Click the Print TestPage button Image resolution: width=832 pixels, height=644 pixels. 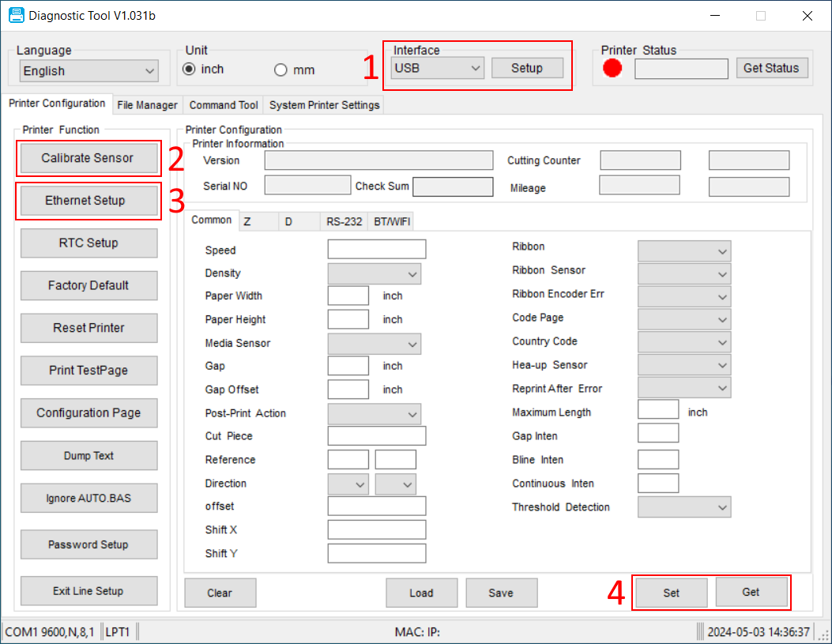pos(88,371)
